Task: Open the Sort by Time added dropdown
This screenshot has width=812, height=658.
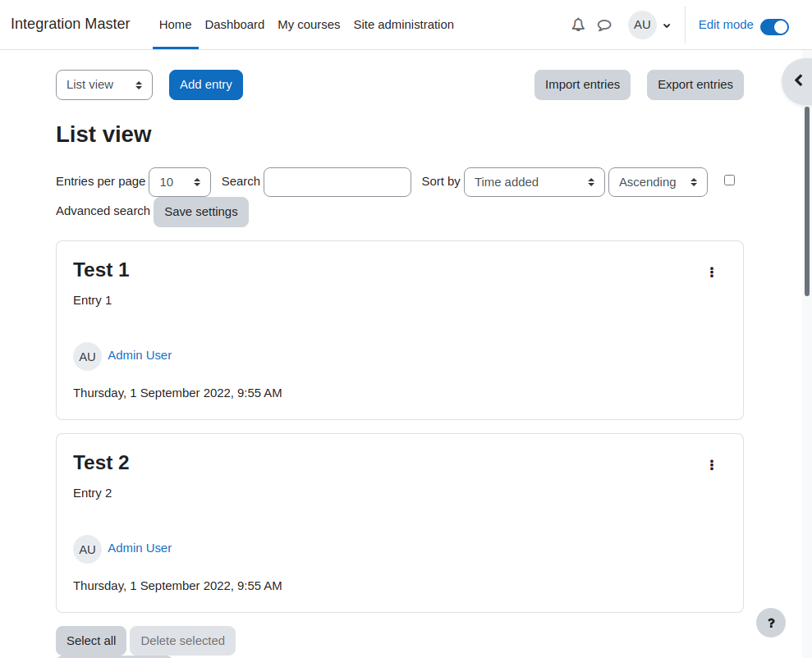Action: pos(534,182)
